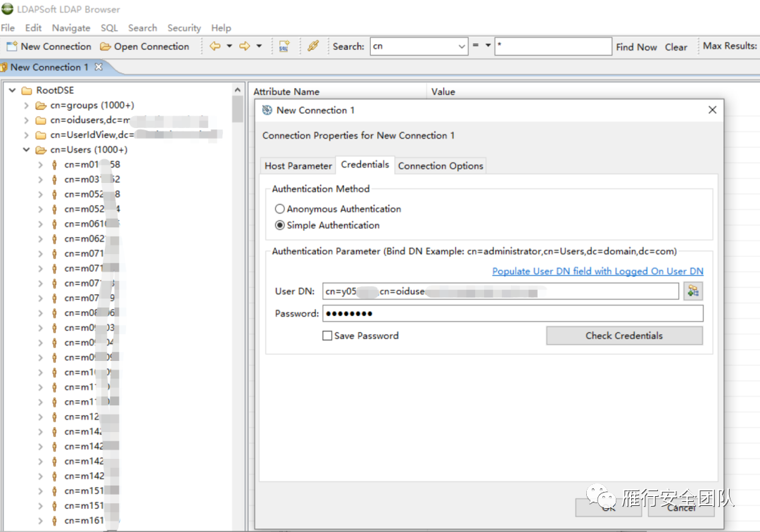Switch to the Connection Options tab
The image size is (760, 532).
pyautogui.click(x=441, y=165)
